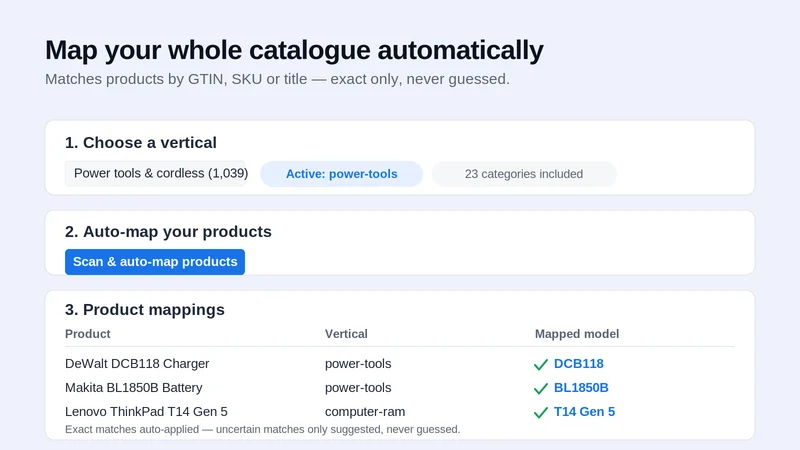The width and height of the screenshot is (800, 450).
Task: Open the Power tools & cordless vertical dropdown
Action: click(155, 173)
